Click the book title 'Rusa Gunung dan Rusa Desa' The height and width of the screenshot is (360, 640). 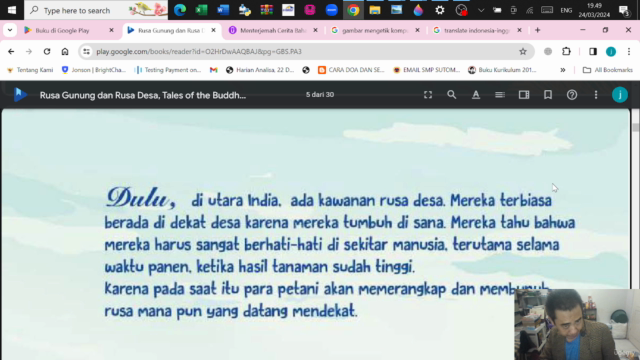coord(143,95)
